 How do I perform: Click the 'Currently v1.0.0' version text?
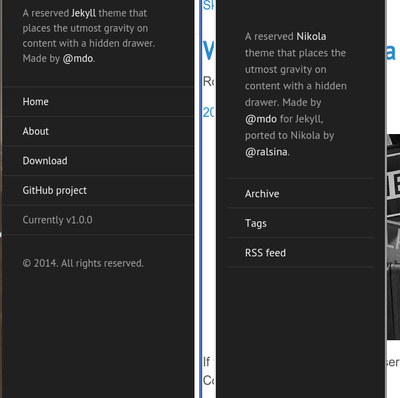coord(58,220)
